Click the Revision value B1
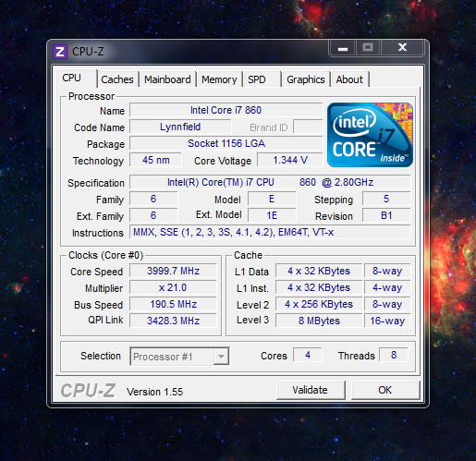The image size is (476, 461). (x=386, y=215)
